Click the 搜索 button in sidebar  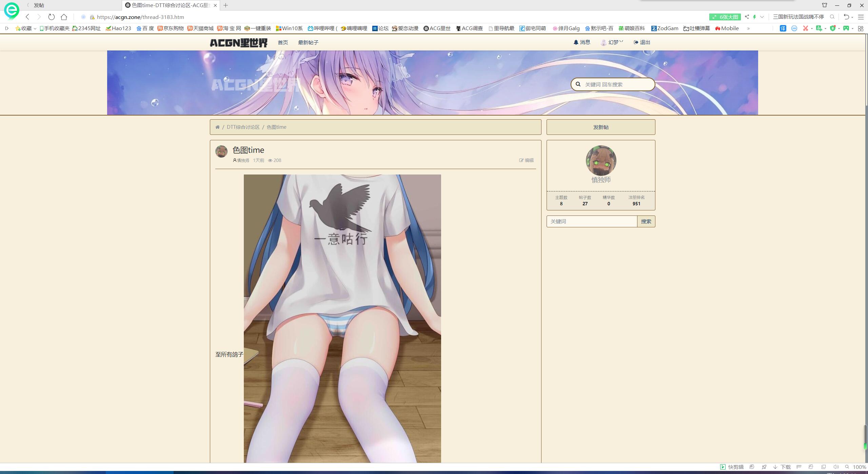coord(646,222)
